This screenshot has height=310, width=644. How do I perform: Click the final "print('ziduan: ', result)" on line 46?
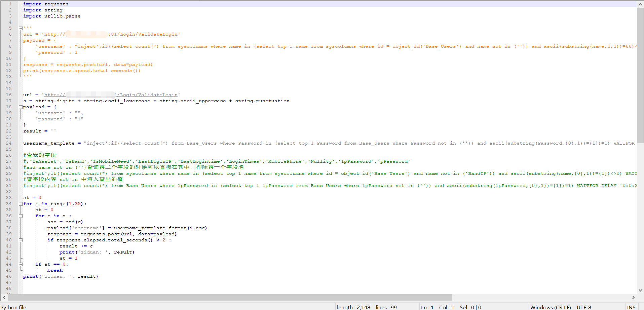61,276
